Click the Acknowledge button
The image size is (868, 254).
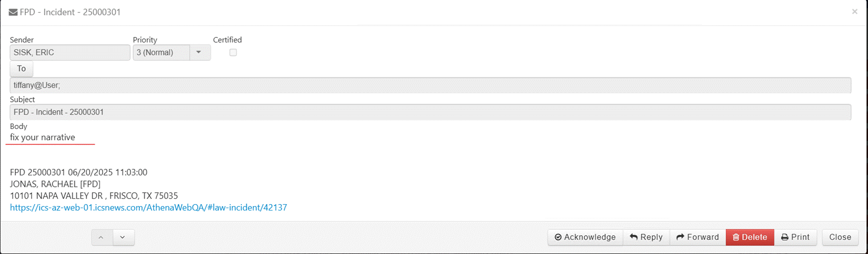(x=585, y=237)
